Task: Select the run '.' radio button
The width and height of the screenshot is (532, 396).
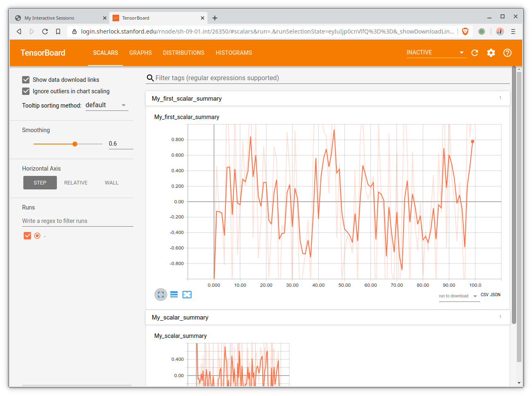Action: coord(37,236)
